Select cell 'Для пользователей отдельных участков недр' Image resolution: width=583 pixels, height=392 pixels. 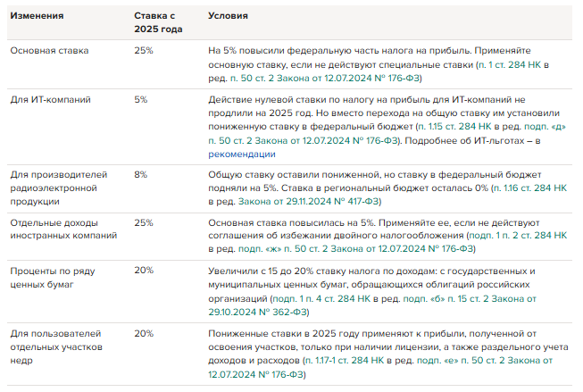[56, 347]
